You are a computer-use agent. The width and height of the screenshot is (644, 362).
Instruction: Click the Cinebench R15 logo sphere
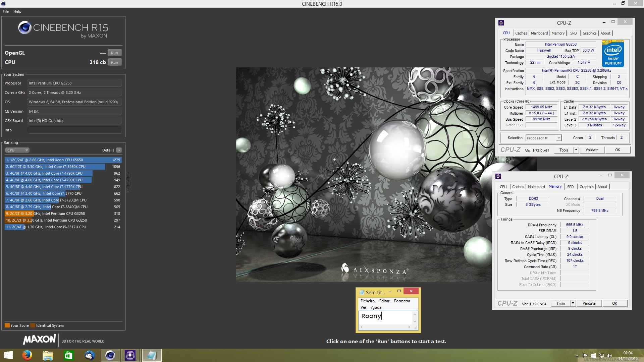click(x=25, y=28)
